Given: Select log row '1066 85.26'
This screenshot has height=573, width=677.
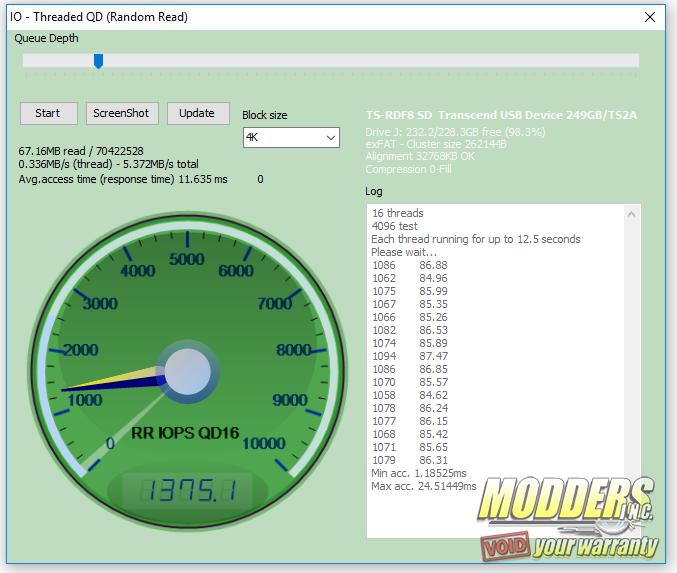Looking at the screenshot, I should [x=410, y=317].
